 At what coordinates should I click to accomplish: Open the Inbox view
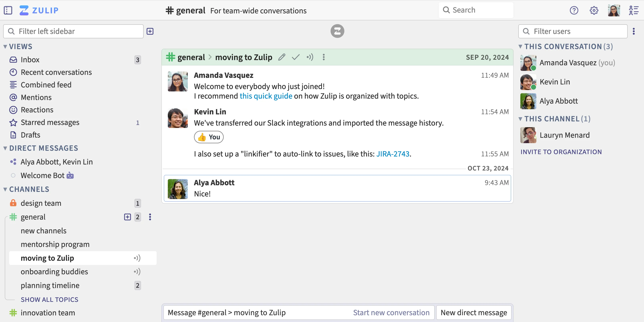pyautogui.click(x=30, y=60)
